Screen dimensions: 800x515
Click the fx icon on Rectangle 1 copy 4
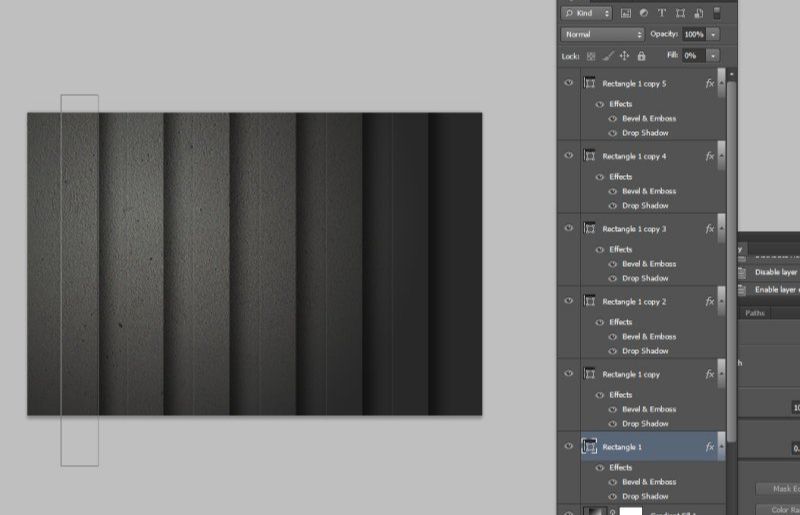710,156
